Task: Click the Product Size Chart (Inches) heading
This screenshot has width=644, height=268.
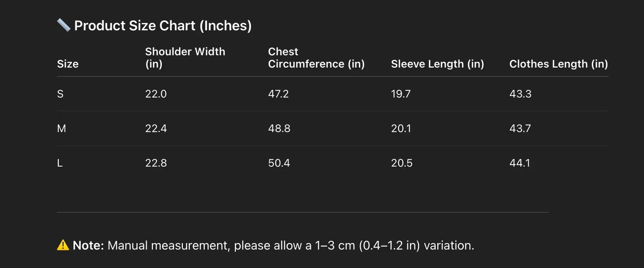Action: click(163, 26)
